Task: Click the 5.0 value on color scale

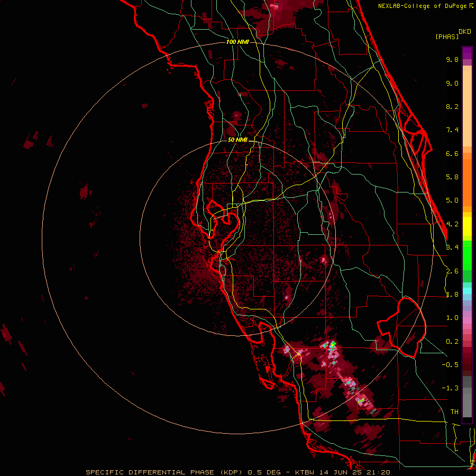Action: (x=452, y=200)
